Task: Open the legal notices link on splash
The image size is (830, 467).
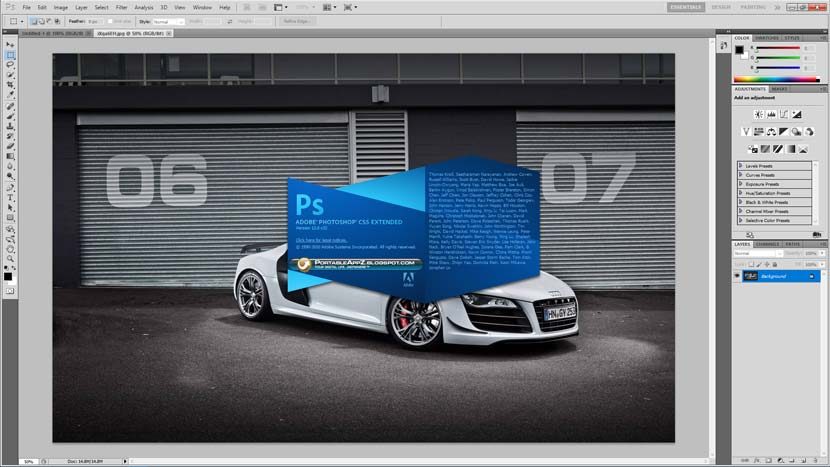Action: [321, 240]
